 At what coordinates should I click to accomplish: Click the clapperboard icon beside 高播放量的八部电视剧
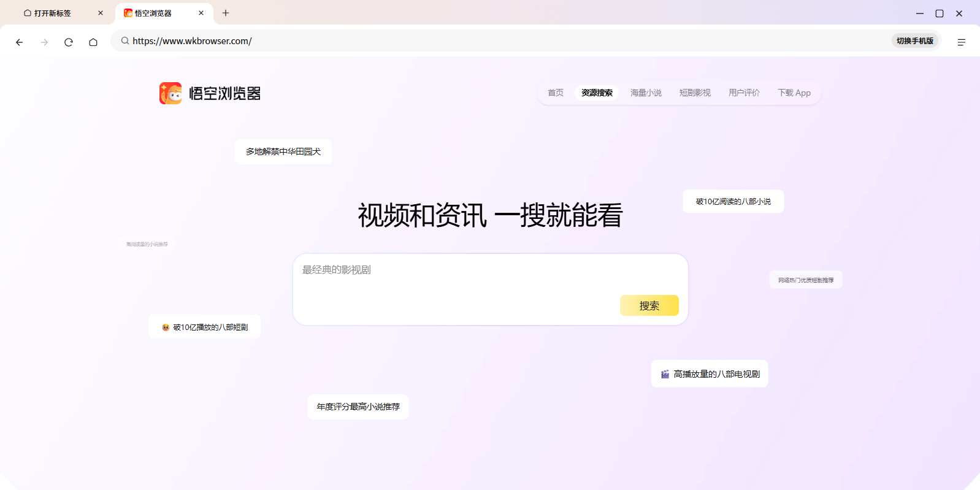pos(665,374)
